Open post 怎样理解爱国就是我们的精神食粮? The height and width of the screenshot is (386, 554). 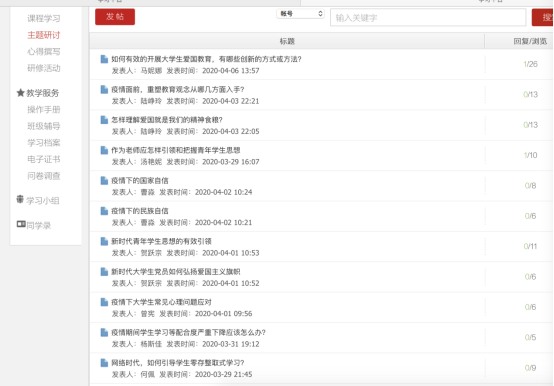click(x=167, y=120)
